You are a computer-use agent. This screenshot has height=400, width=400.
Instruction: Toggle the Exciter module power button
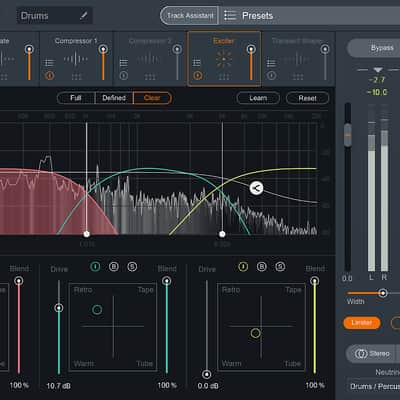point(198,76)
